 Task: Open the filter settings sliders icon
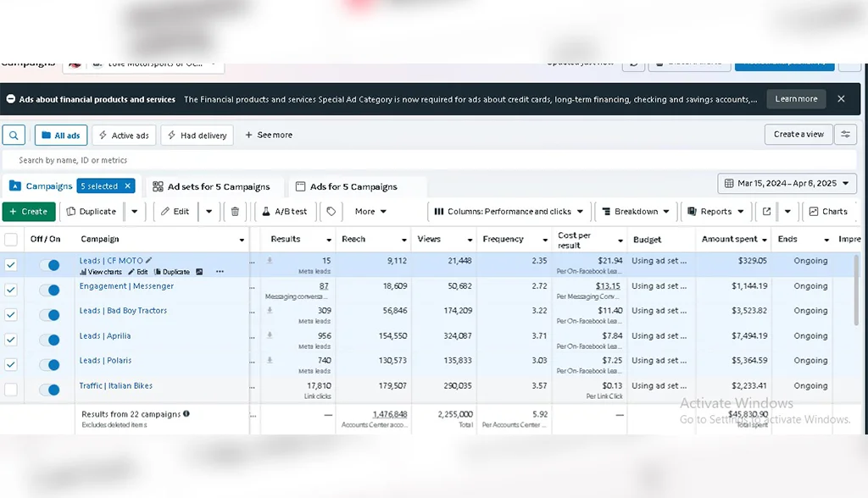pyautogui.click(x=845, y=135)
